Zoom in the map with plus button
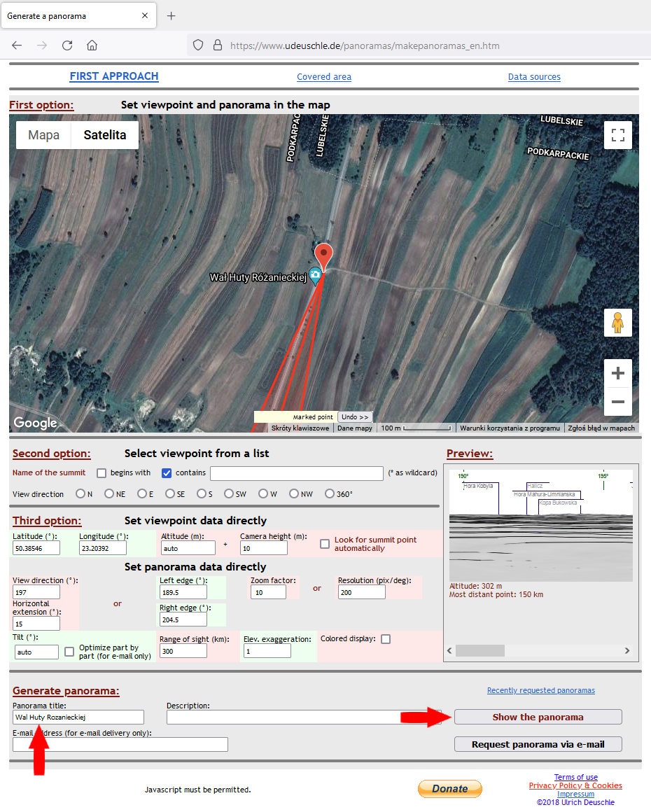Viewport: 651px width, 812px height. [617, 374]
